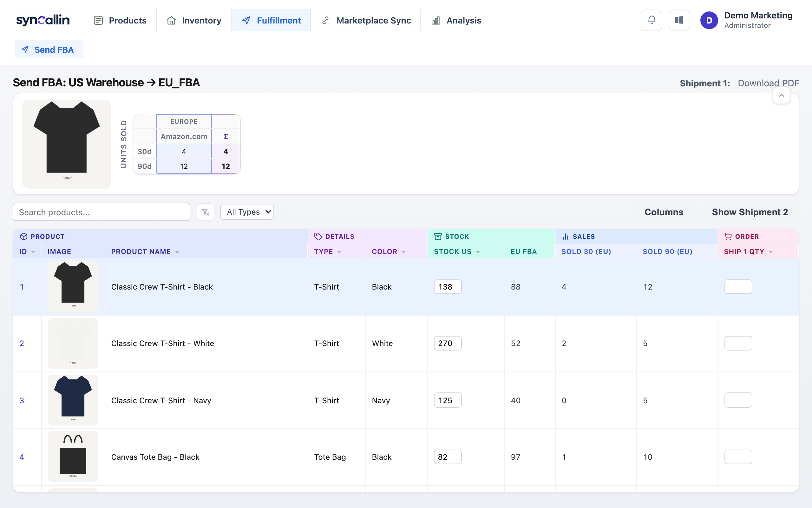Open product ID 3 link
Image resolution: width=812 pixels, height=508 pixels.
(22, 400)
